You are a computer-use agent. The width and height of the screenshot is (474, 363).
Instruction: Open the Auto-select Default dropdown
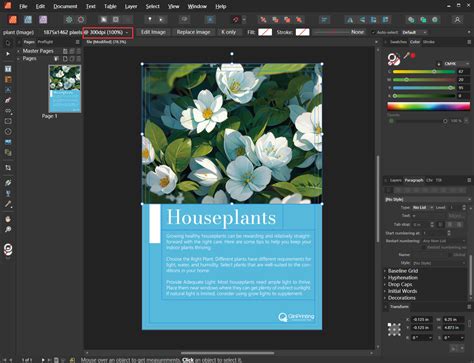414,32
